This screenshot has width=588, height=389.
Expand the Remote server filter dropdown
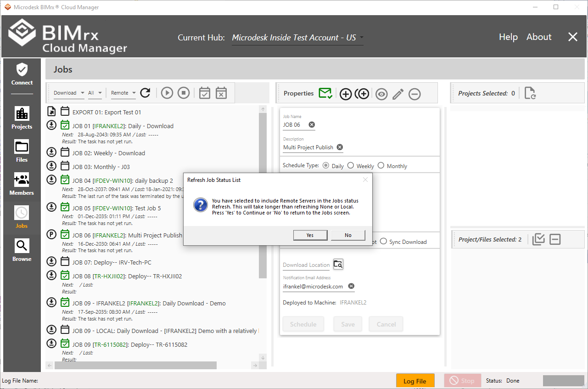click(123, 93)
